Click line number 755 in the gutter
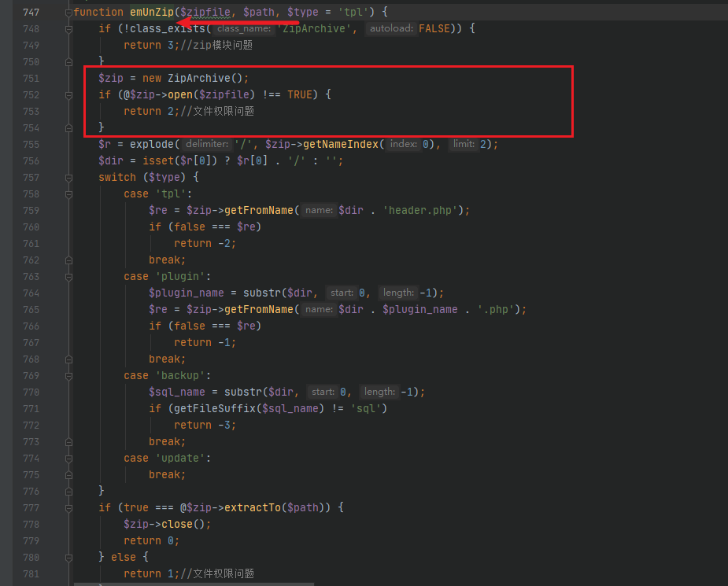The height and width of the screenshot is (586, 728). pos(31,145)
